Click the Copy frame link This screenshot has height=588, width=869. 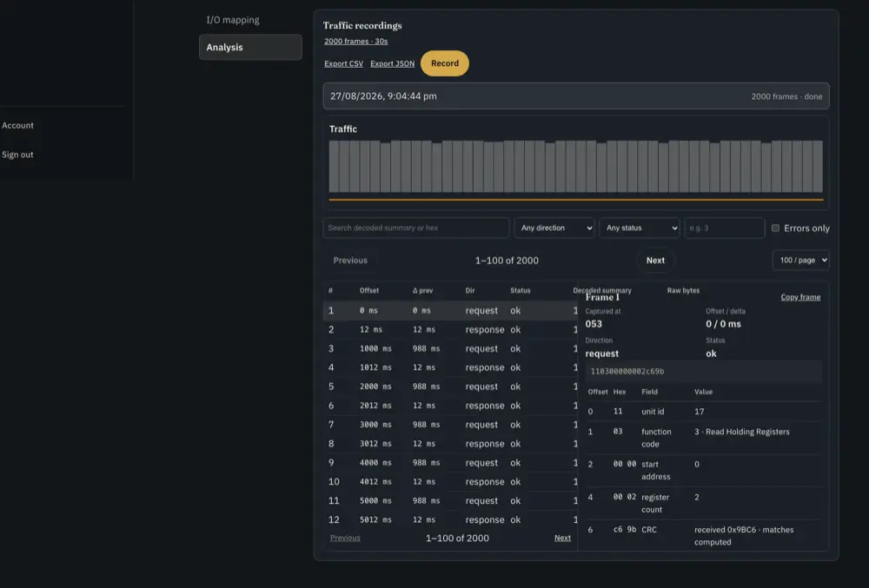[800, 297]
